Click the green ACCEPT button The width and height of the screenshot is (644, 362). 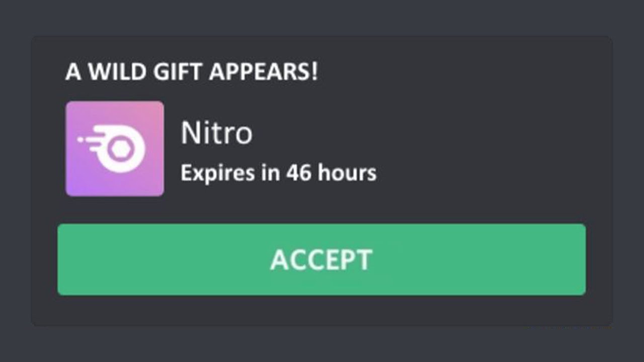pos(321,259)
